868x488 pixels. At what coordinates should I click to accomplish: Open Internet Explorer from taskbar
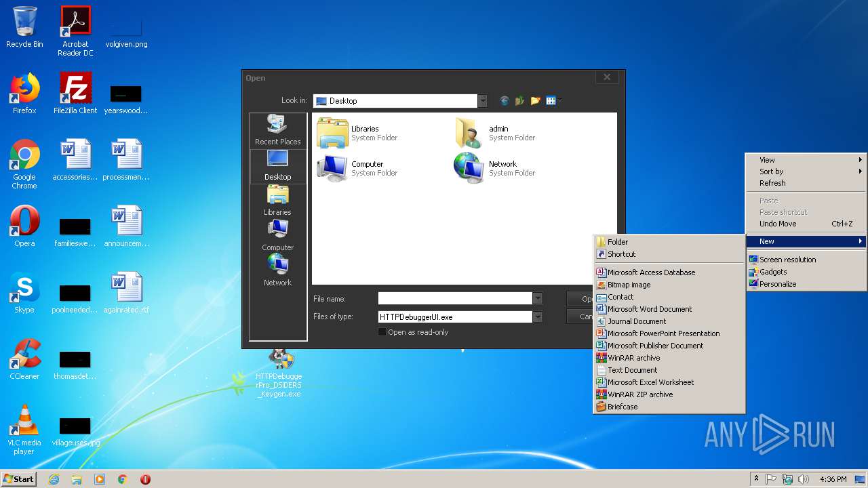[54, 479]
